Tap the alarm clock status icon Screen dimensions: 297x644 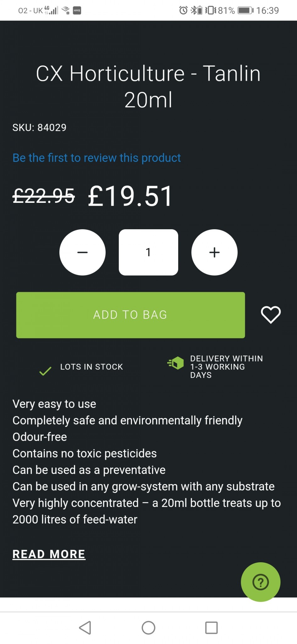183,10
